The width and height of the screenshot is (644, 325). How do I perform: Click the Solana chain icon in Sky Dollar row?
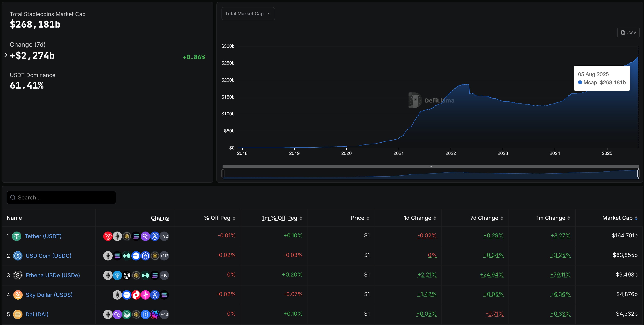click(164, 295)
